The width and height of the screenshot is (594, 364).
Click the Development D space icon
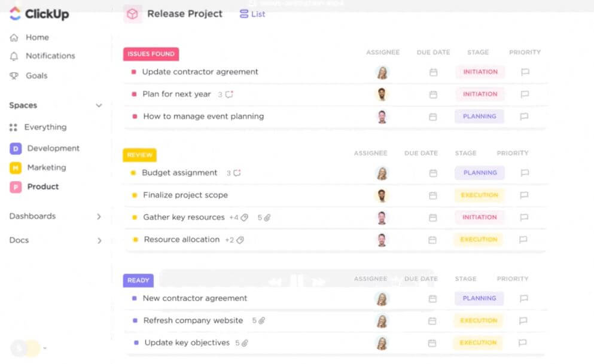16,149
